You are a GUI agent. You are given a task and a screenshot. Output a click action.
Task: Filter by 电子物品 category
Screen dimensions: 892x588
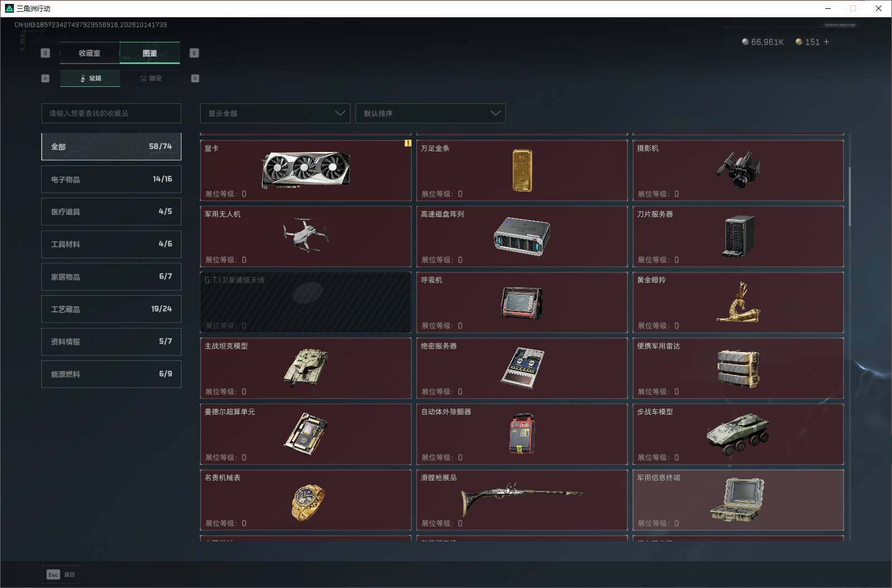[111, 179]
